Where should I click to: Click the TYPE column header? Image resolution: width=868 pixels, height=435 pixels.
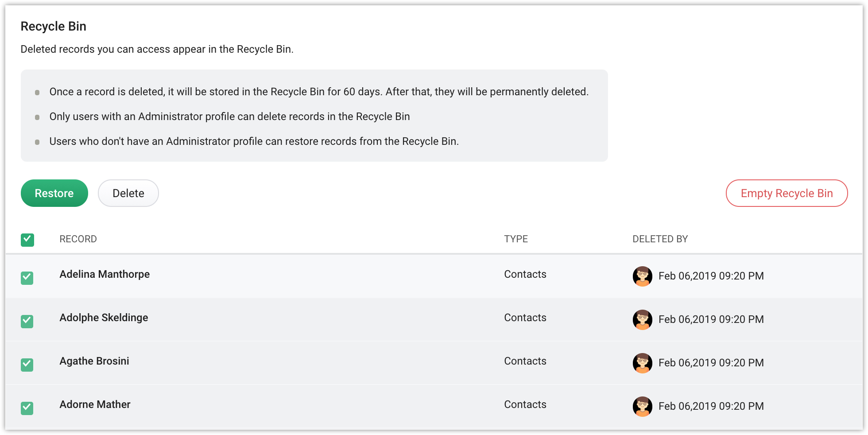click(x=516, y=239)
